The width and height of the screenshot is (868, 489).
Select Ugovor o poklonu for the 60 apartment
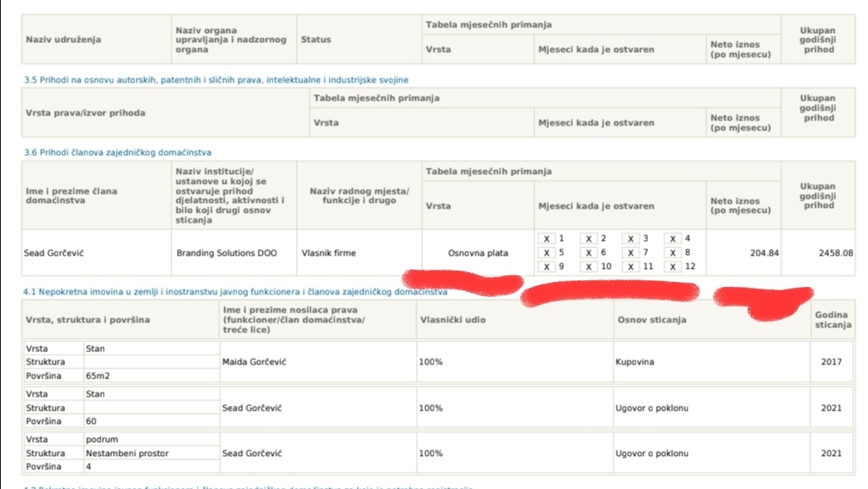coord(651,407)
